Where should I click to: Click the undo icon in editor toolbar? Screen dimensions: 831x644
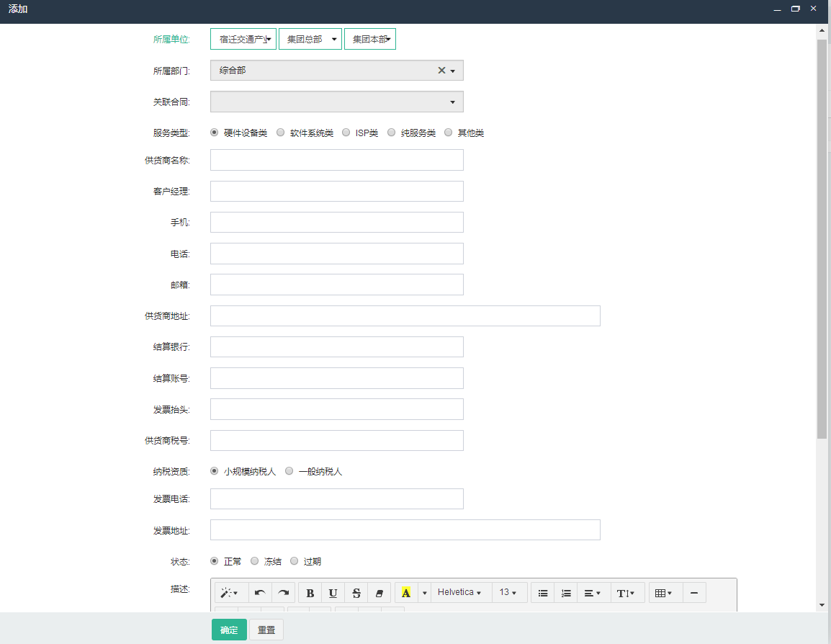click(260, 593)
